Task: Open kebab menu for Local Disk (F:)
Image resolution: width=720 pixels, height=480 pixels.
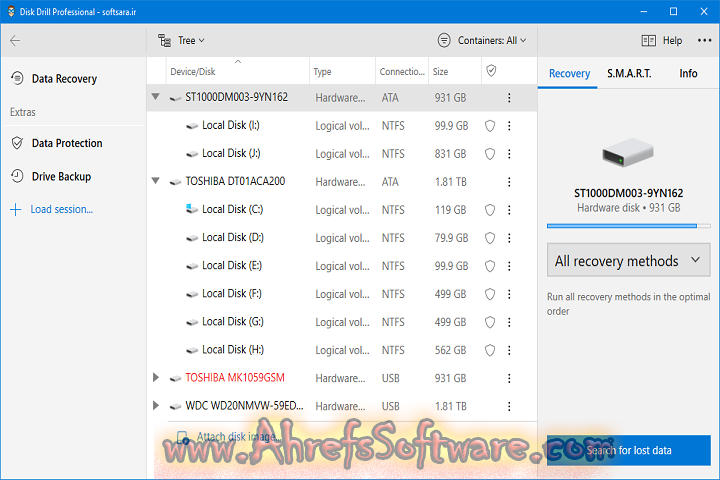Action: (509, 294)
